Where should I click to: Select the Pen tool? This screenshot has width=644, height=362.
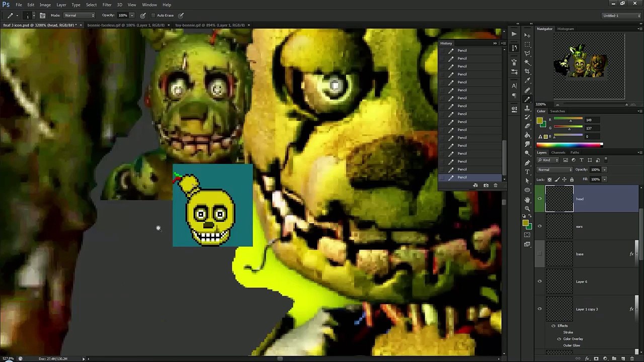pos(527,163)
